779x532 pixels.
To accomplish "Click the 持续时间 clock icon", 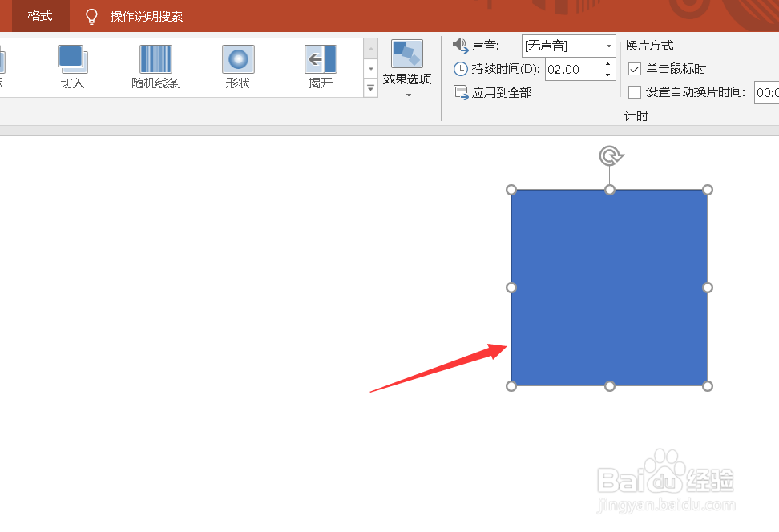I will coord(461,69).
